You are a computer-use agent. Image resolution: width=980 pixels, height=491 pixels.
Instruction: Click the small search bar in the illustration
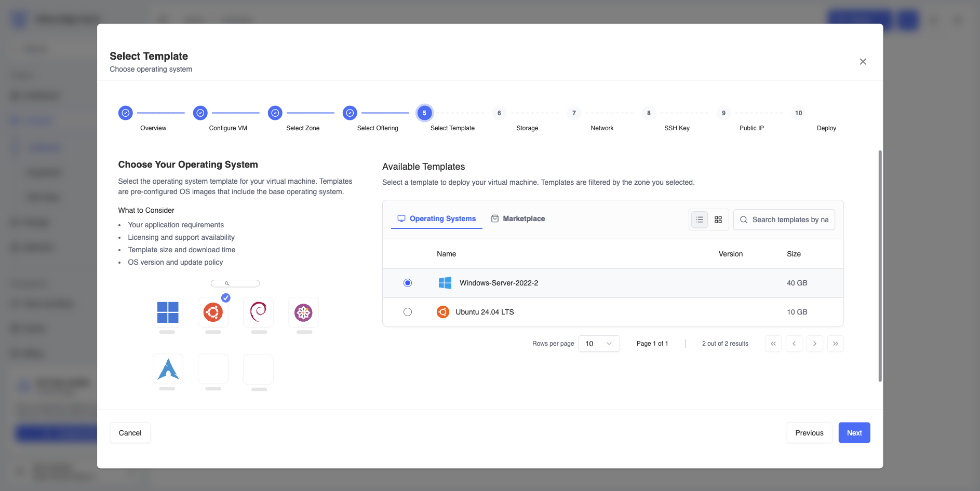click(235, 283)
